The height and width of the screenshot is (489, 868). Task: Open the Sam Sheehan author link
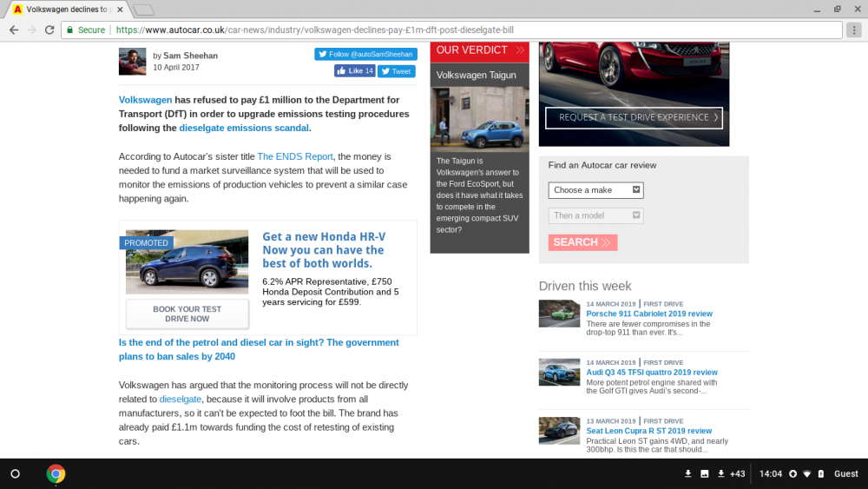tap(190, 56)
